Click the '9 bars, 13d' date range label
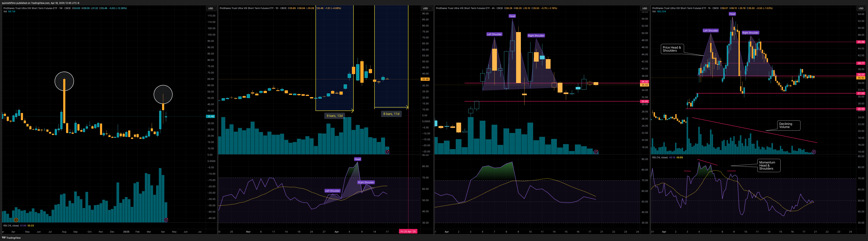868x241 pixels. [335, 116]
